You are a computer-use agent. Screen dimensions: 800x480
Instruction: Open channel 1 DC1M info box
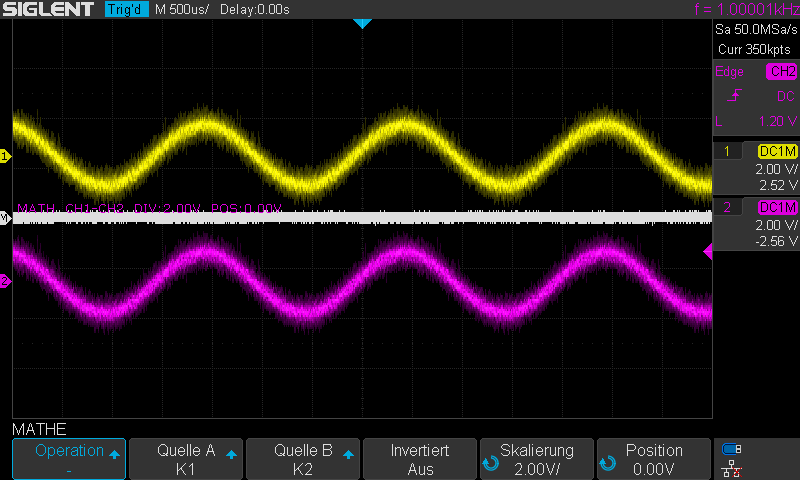point(756,168)
